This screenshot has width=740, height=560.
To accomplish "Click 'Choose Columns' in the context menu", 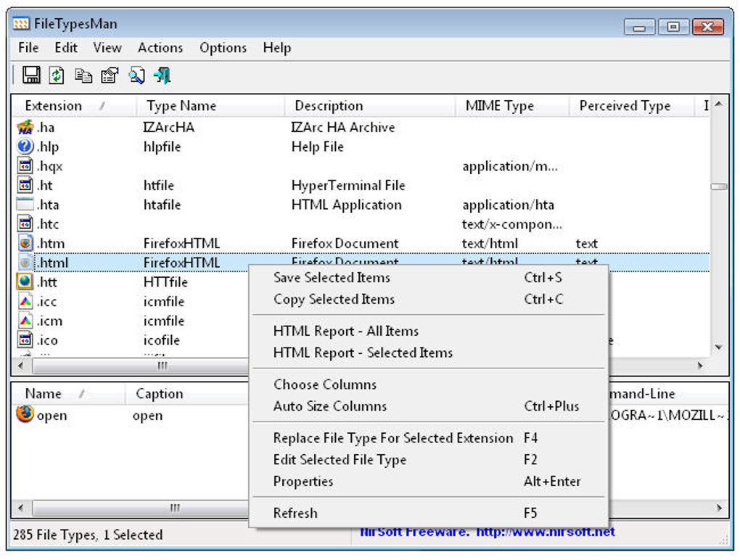I will pyautogui.click(x=324, y=384).
